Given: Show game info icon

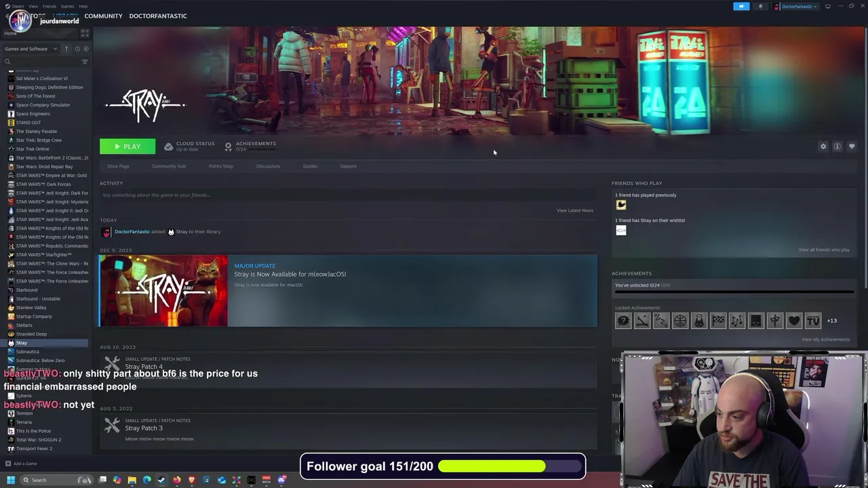Looking at the screenshot, I should 837,146.
